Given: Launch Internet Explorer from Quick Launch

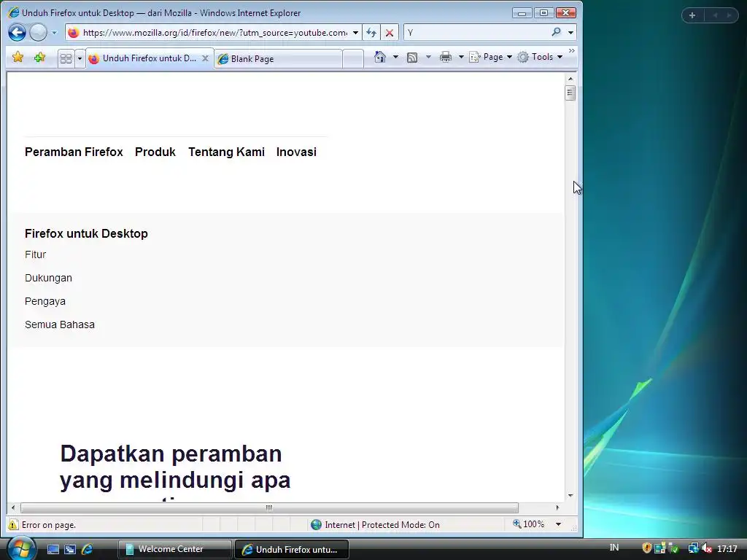Looking at the screenshot, I should [x=88, y=549].
